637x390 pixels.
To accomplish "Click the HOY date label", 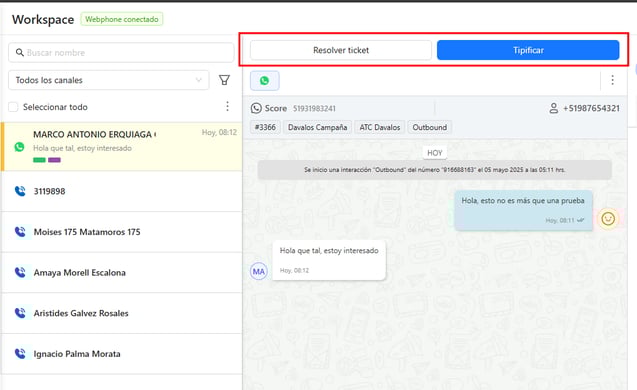I will (x=434, y=153).
